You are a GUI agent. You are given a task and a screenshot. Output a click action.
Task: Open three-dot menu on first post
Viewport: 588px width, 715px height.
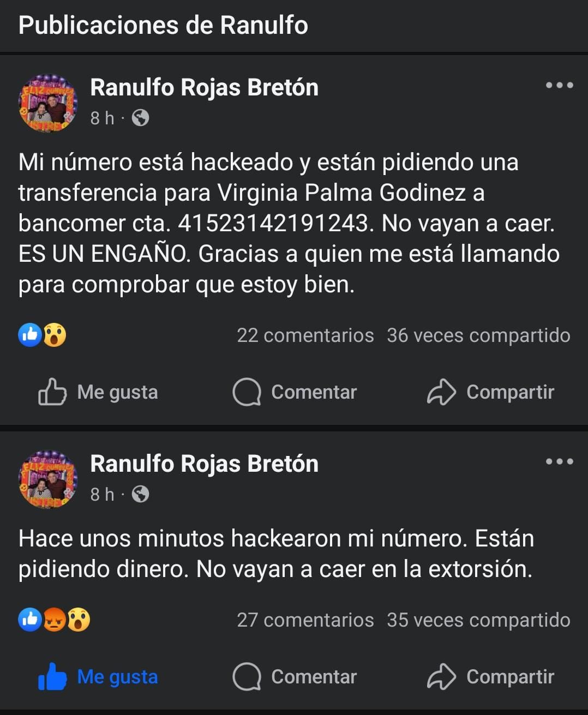coord(559,85)
